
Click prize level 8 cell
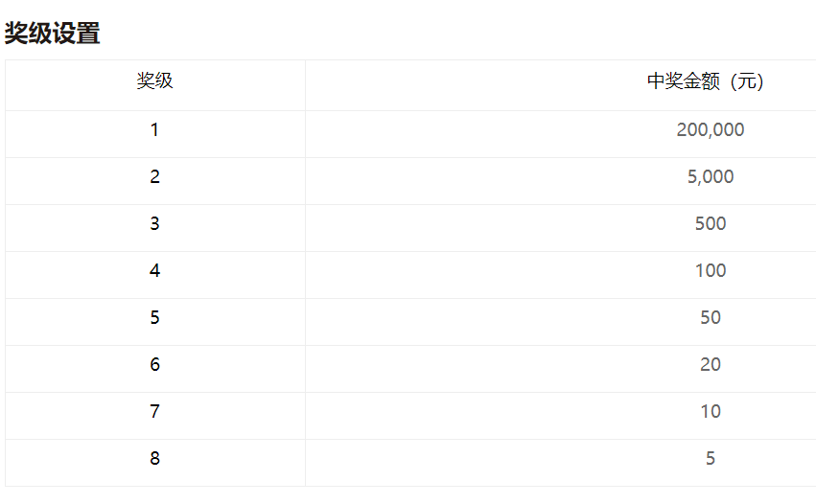(x=155, y=463)
